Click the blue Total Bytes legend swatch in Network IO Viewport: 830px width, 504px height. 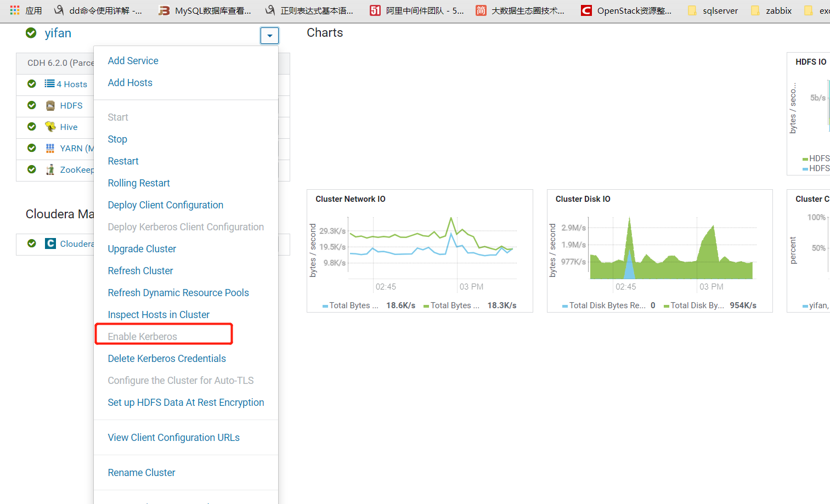click(325, 306)
